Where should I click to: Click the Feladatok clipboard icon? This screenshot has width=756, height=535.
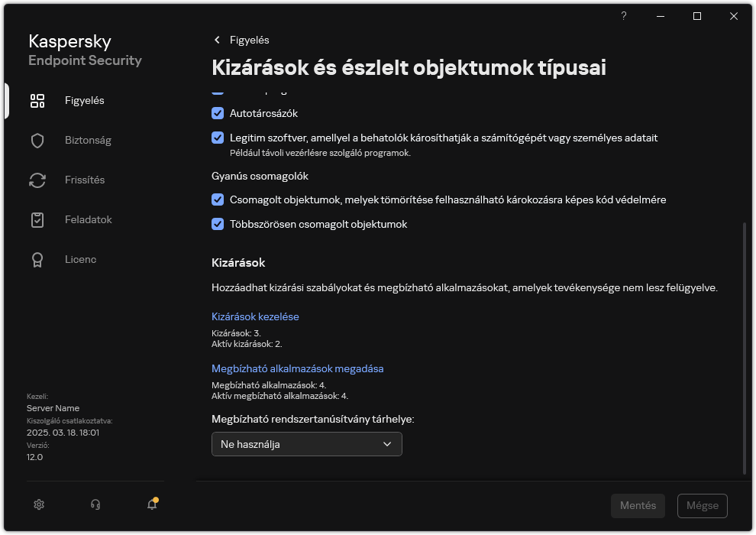coord(37,219)
